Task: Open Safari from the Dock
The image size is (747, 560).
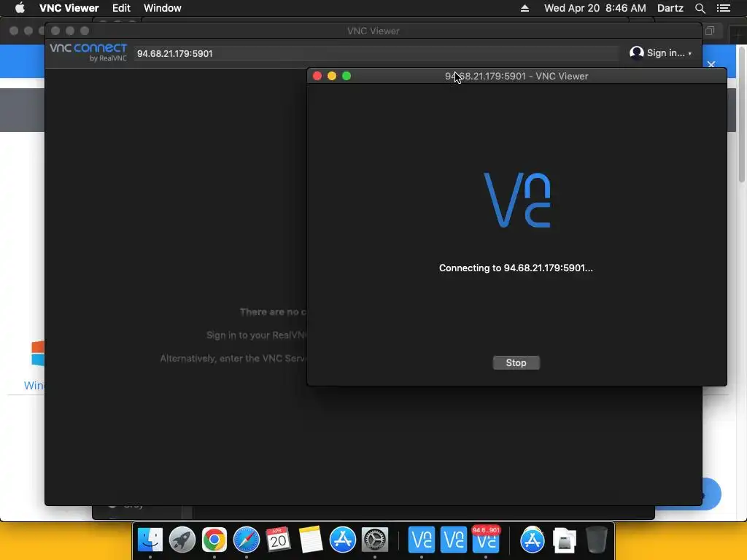Action: [x=247, y=540]
